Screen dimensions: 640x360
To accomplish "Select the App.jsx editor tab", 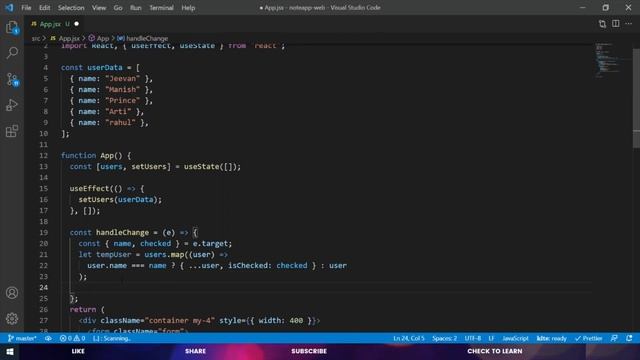I will pyautogui.click(x=50, y=24).
